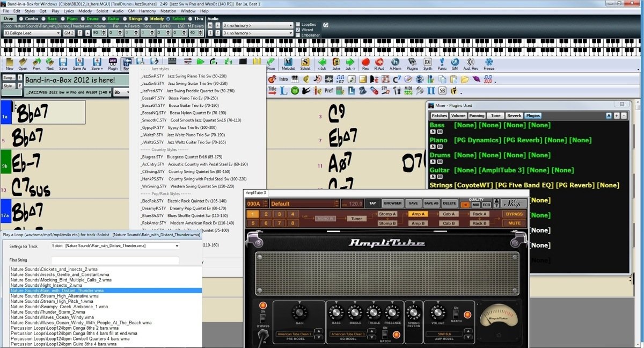
Task: Click the R.Aud record audio icon
Action: (x=379, y=64)
